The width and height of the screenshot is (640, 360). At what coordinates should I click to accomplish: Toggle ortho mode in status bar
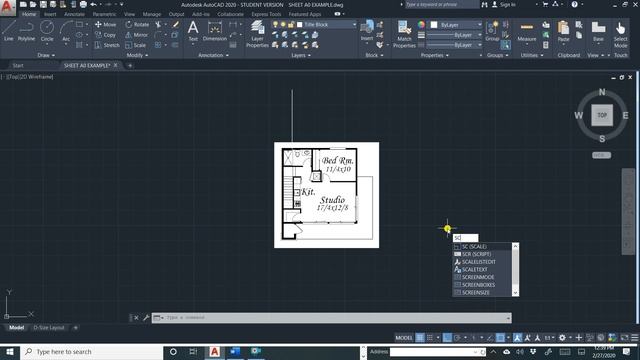click(447, 338)
